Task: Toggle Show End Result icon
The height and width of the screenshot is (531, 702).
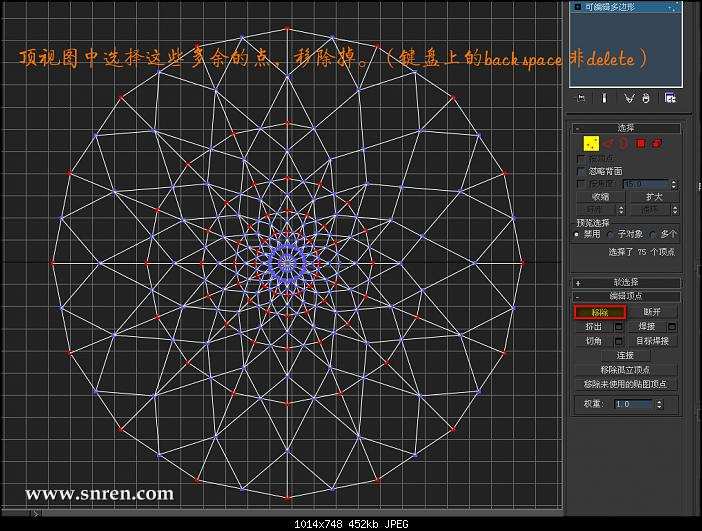Action: click(x=604, y=98)
